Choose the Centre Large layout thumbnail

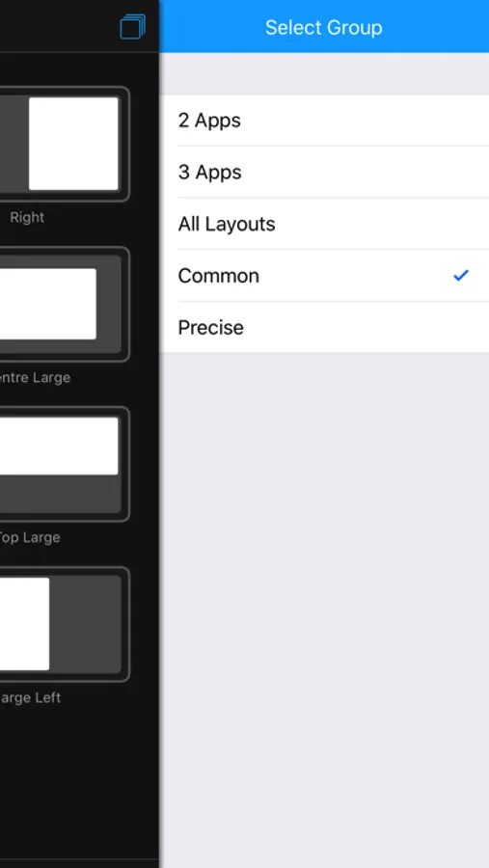[x=65, y=304]
